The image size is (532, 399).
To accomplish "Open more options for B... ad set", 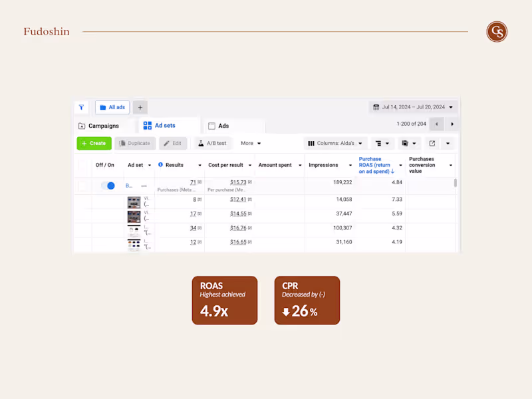I will point(144,186).
